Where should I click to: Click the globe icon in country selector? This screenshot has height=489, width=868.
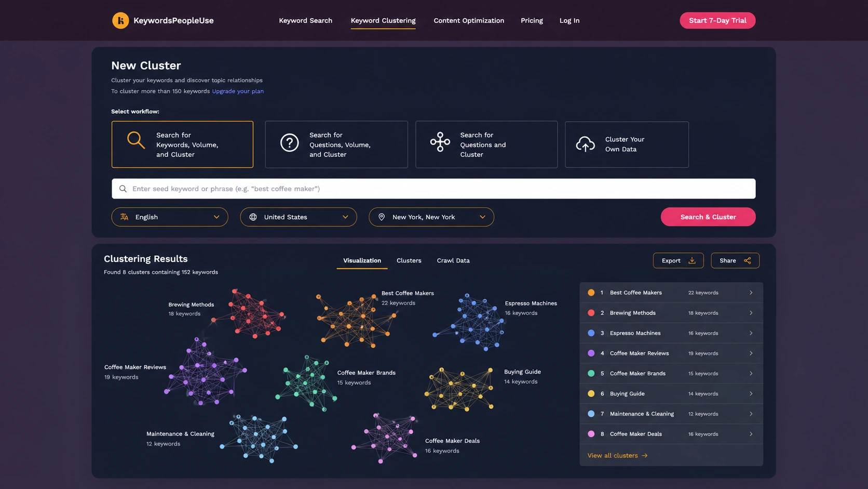(253, 217)
